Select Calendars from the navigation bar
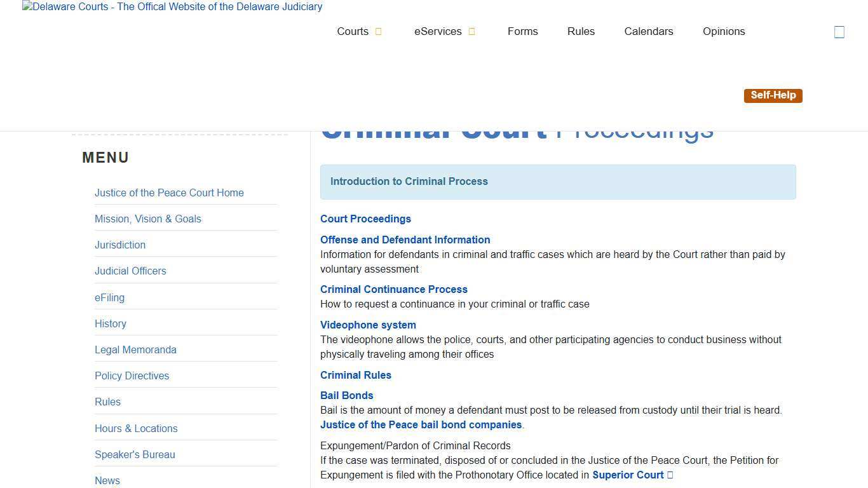Viewport: 868px width, 488px height. 648,31
